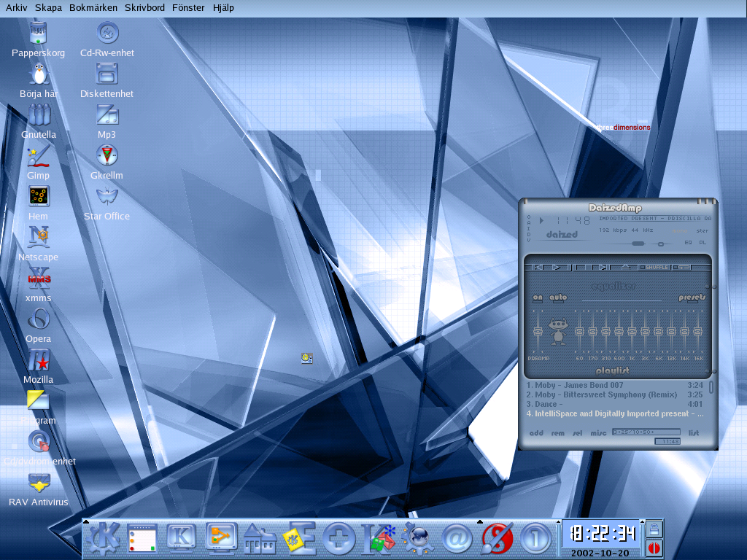
Task: Open the KMail envelope panel icon
Action: pos(379,539)
